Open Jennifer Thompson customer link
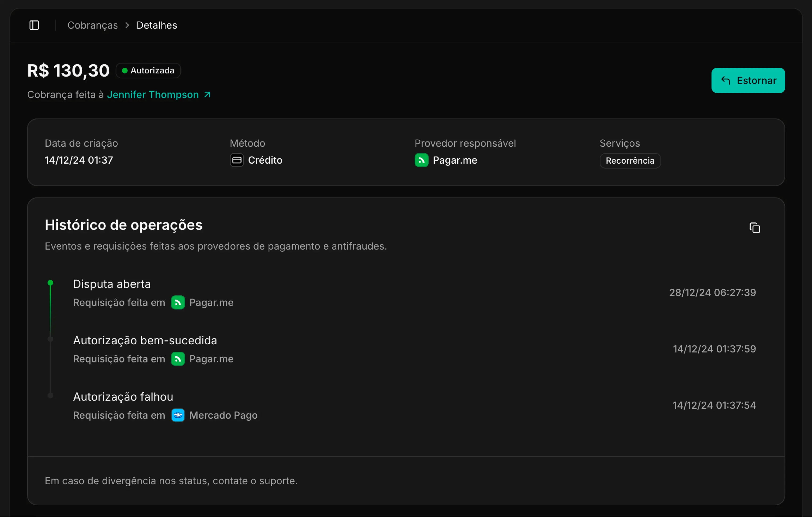The image size is (812, 519). pos(153,95)
